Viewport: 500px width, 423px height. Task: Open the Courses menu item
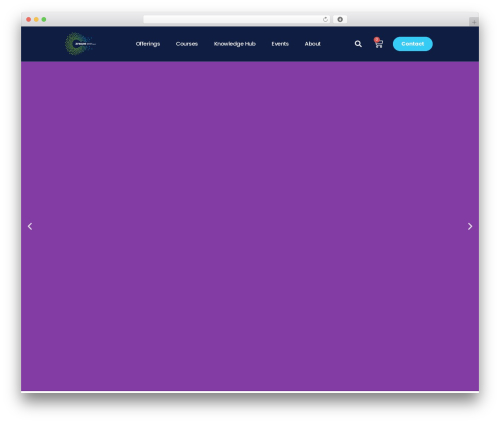click(187, 44)
